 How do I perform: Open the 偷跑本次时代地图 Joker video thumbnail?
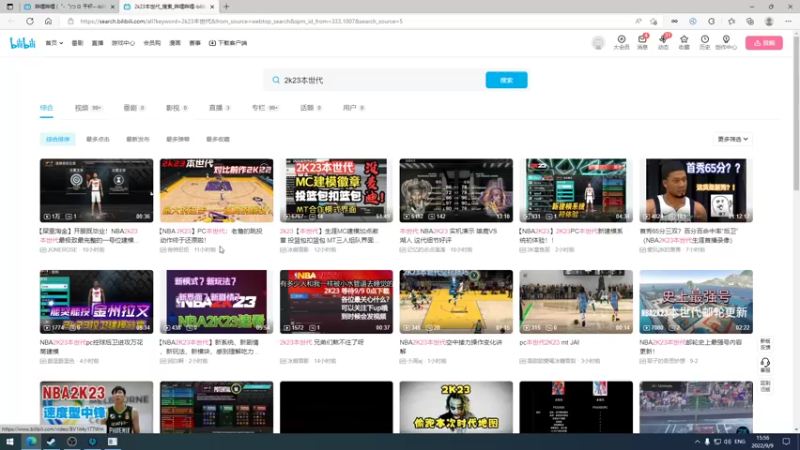(x=456, y=407)
